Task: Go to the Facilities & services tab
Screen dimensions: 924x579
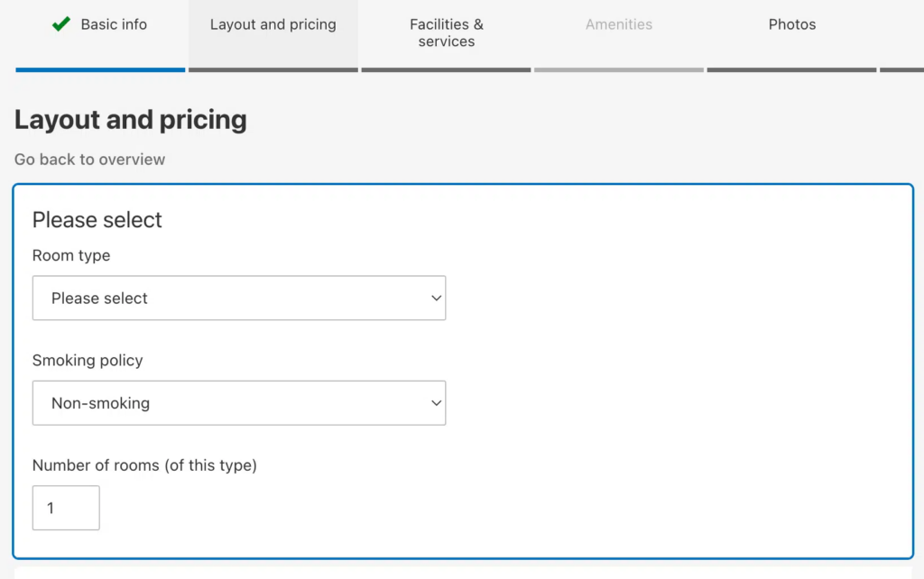Action: coord(446,33)
